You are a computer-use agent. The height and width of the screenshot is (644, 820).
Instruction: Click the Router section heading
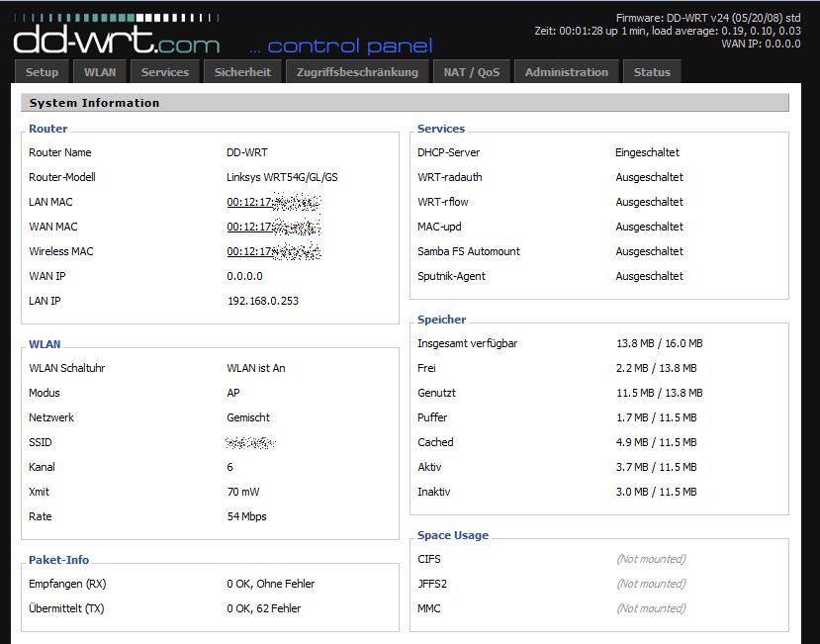pos(47,129)
